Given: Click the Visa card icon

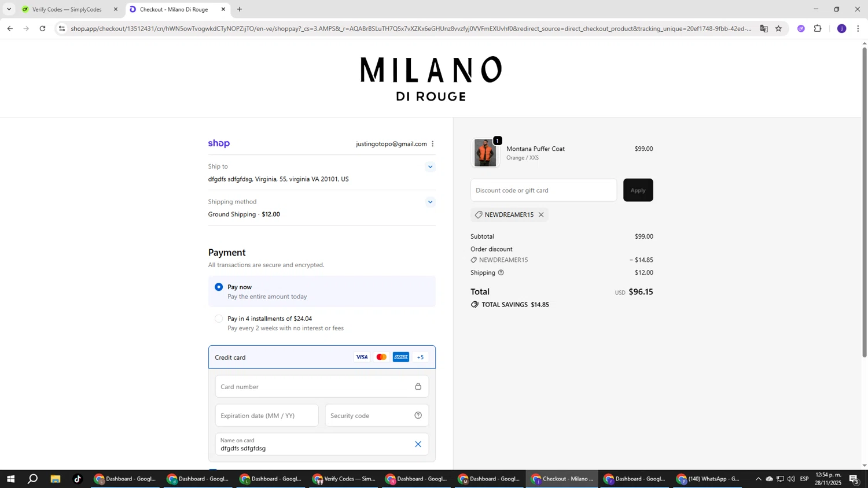Looking at the screenshot, I should pos(362,357).
